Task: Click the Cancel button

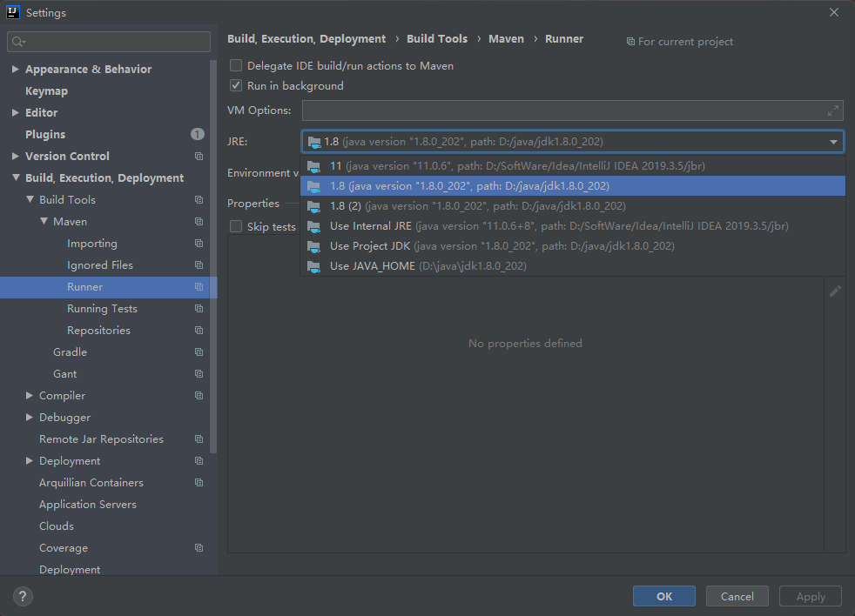Action: pos(737,596)
